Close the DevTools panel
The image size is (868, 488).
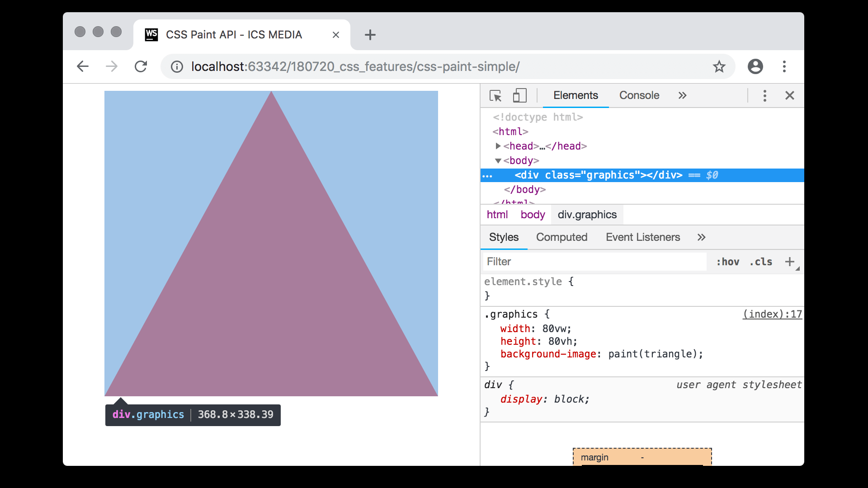tap(789, 96)
